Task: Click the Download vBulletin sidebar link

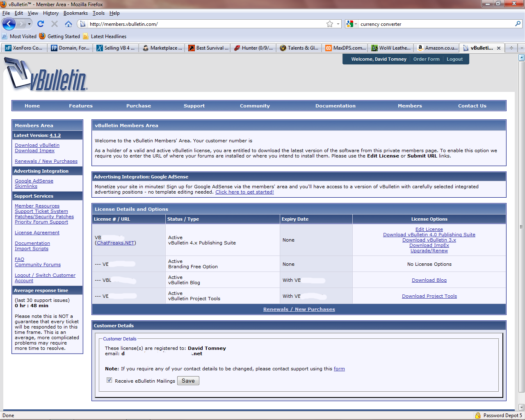Action: click(x=37, y=145)
